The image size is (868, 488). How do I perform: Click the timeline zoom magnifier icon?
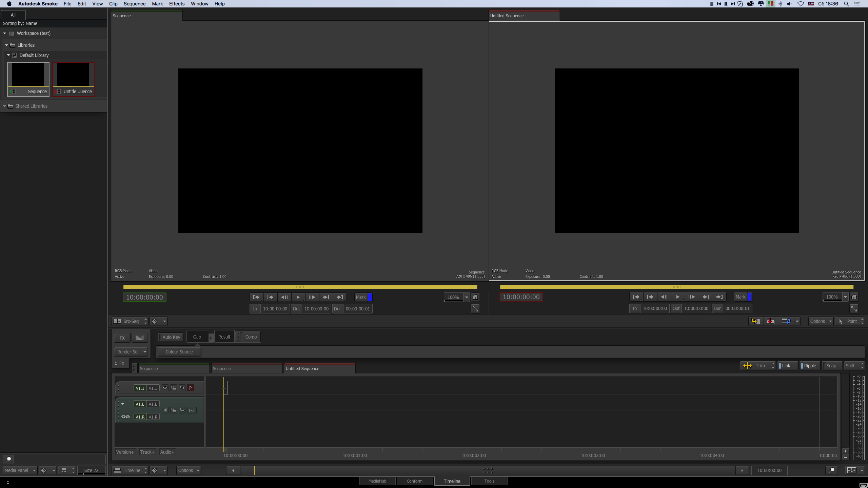pyautogui.click(x=832, y=470)
